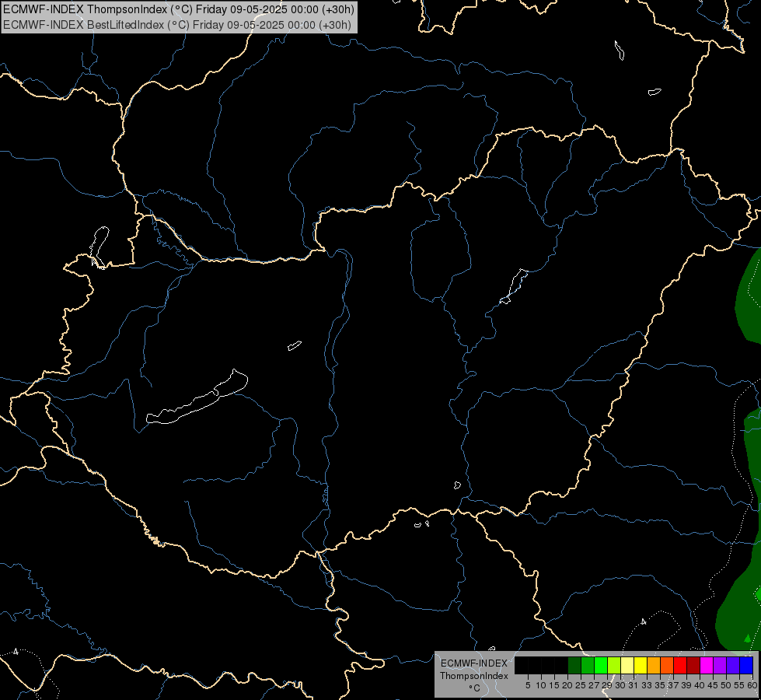
Task: Pick the violet 50–55 legend swatch
Action: (x=733, y=666)
